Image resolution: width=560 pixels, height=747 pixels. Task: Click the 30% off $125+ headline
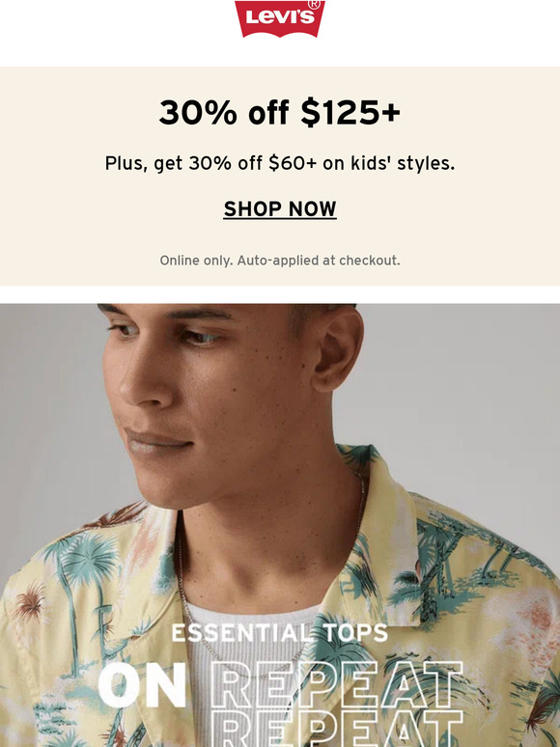click(280, 112)
